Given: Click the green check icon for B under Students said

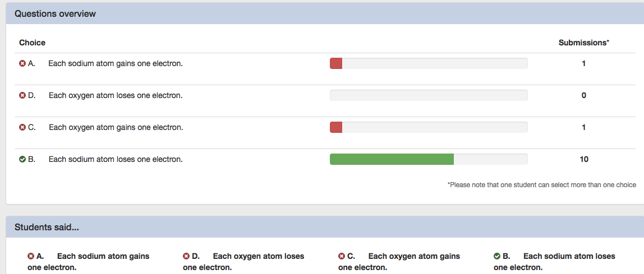Looking at the screenshot, I should [497, 257].
